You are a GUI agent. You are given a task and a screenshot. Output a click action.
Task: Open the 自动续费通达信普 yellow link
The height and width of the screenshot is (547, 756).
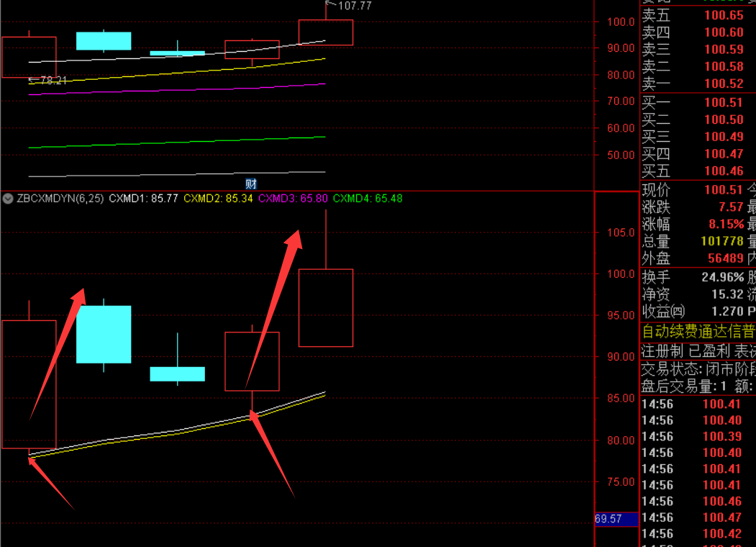coord(698,332)
